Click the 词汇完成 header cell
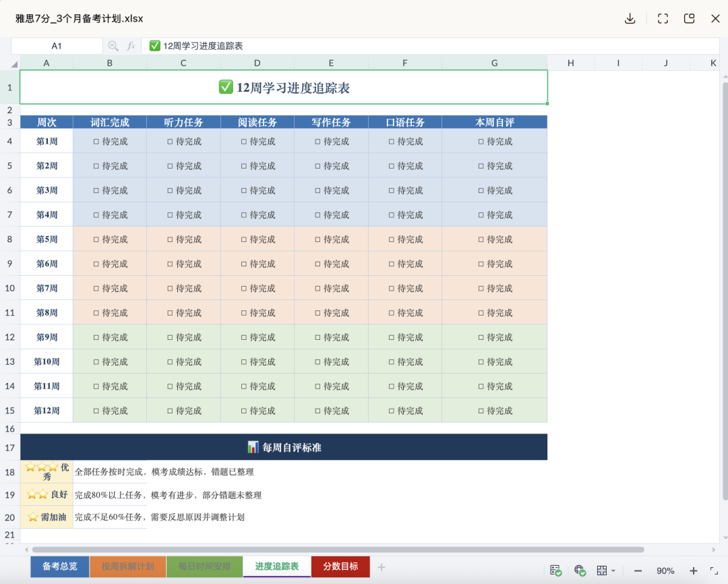728x584 pixels. (x=110, y=122)
